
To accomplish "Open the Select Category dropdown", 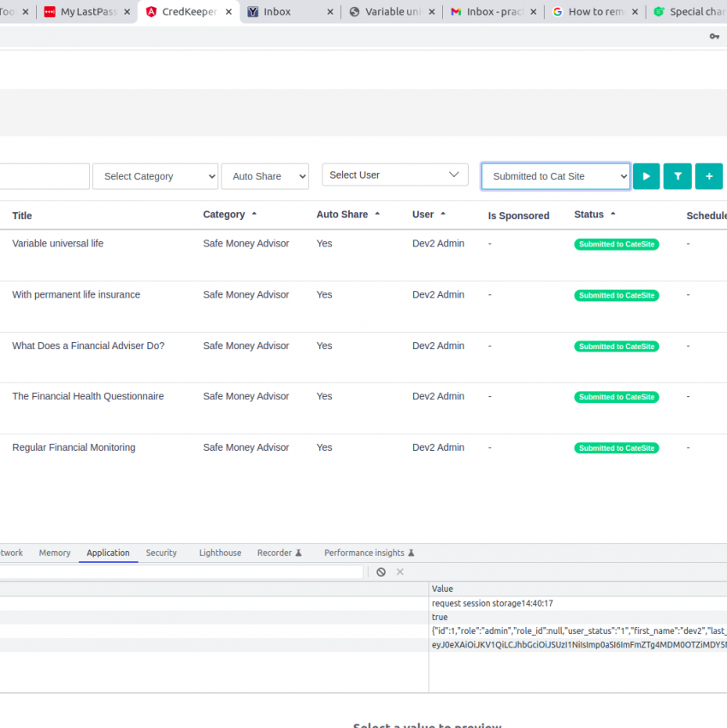I will click(x=155, y=176).
